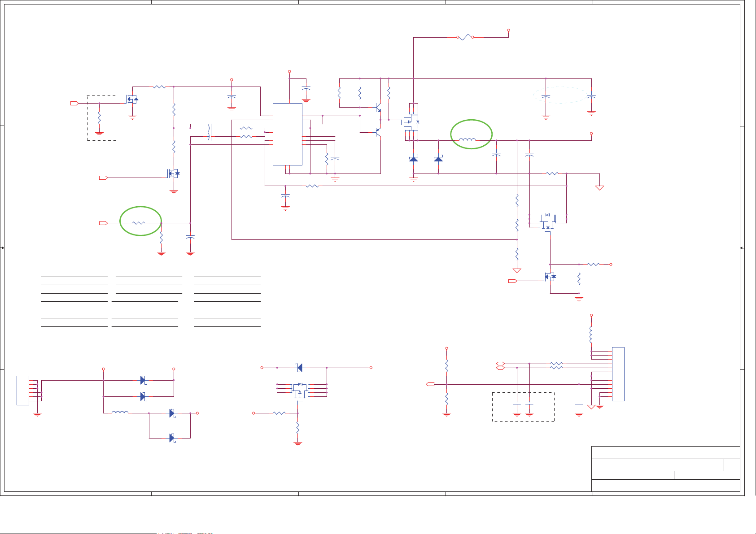The height and width of the screenshot is (534, 756).
Task: Select the resistor between power ground and triangle ground
Action: (552, 174)
